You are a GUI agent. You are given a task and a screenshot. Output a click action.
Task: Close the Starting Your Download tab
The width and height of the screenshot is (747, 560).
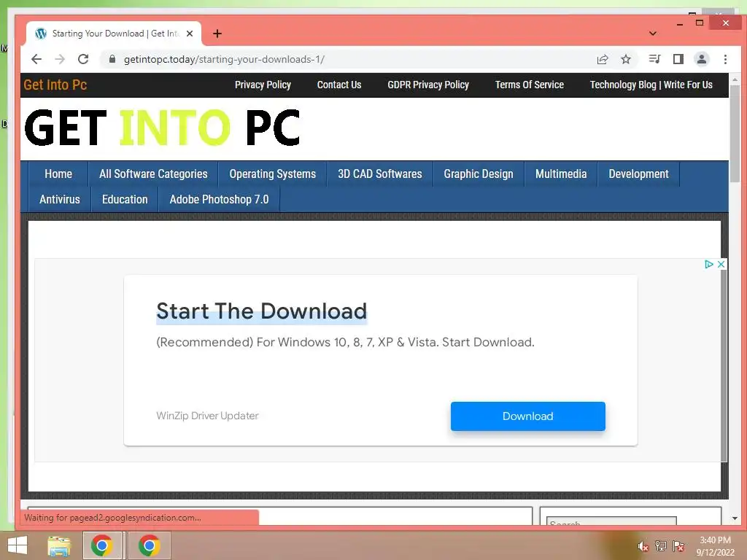point(190,34)
